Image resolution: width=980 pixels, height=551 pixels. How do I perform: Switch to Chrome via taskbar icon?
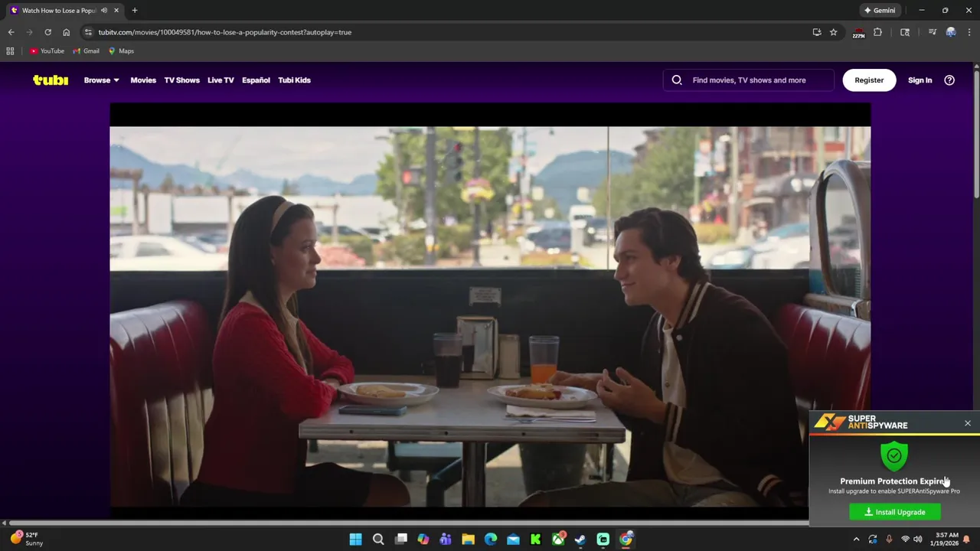point(626,540)
